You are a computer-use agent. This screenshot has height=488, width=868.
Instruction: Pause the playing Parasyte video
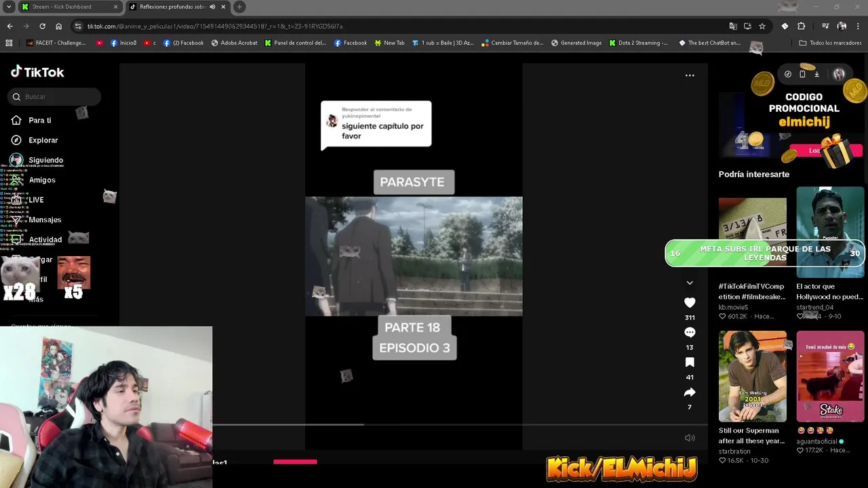(x=414, y=256)
